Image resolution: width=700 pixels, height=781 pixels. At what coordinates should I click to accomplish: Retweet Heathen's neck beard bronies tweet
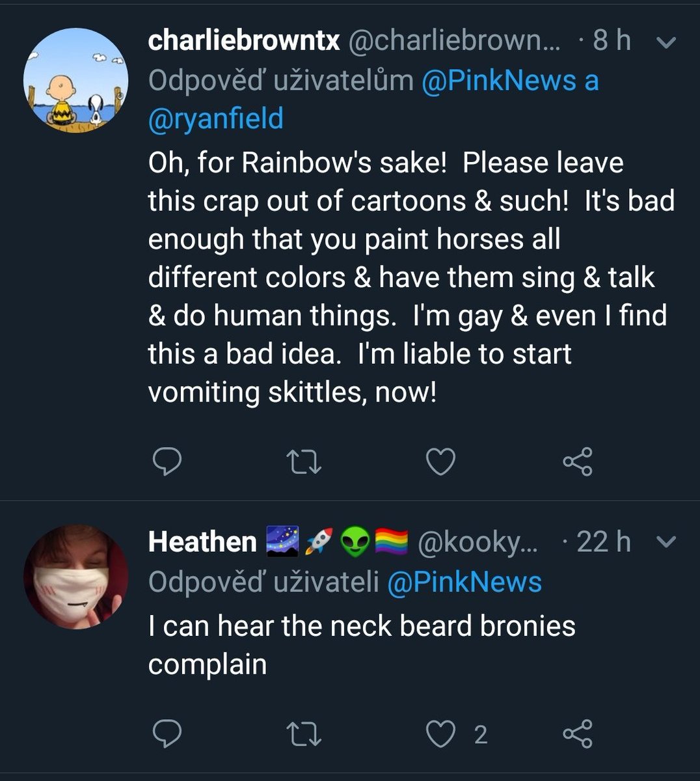304,733
